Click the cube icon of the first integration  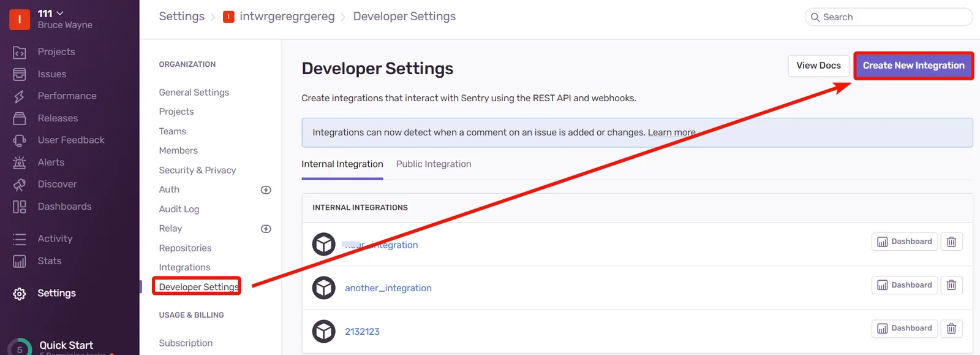pyautogui.click(x=324, y=244)
